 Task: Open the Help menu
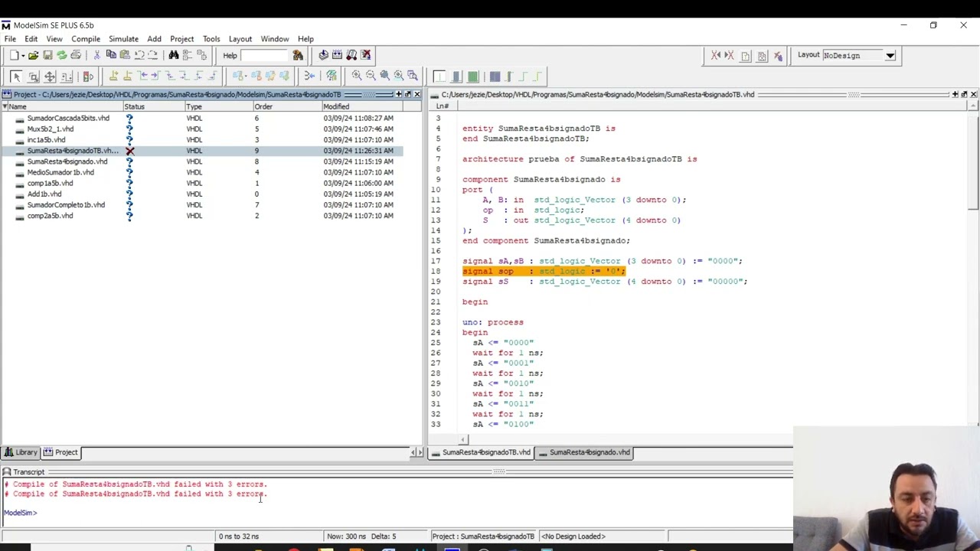[305, 39]
